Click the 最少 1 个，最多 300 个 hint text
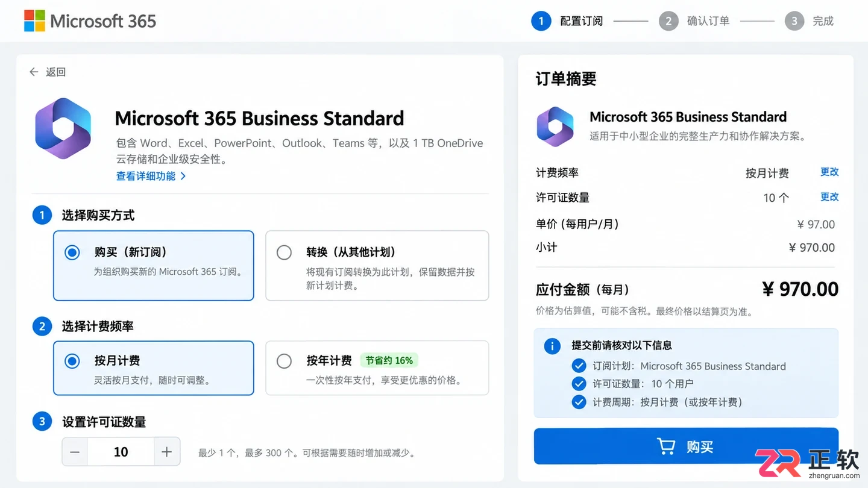 (x=306, y=452)
